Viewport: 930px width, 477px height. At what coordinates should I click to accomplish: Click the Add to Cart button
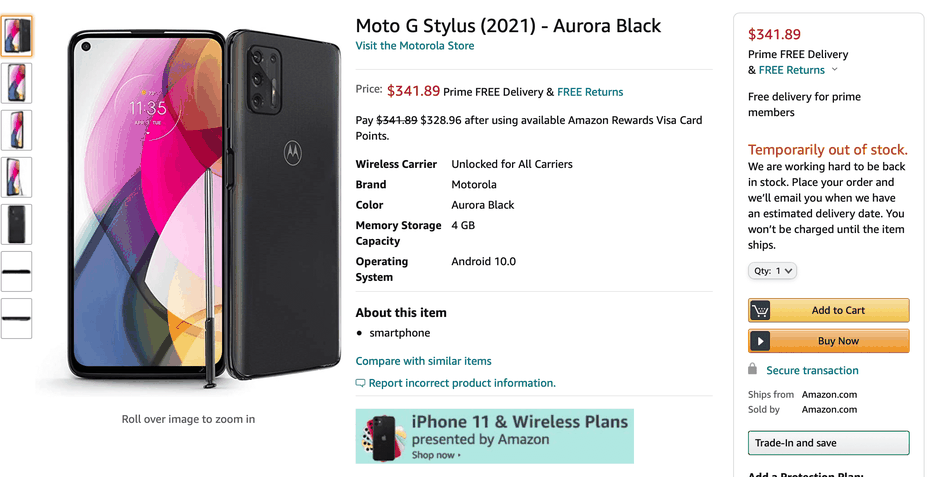point(829,310)
